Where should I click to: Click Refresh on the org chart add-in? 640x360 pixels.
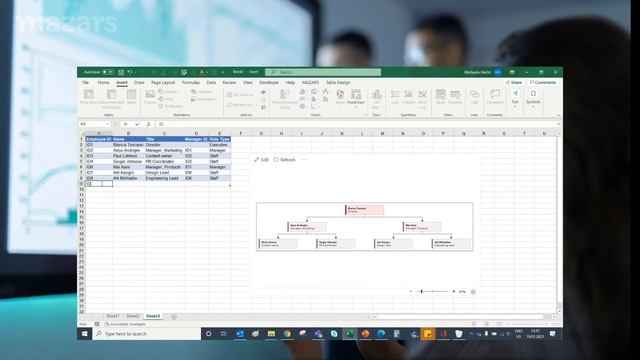pos(284,160)
